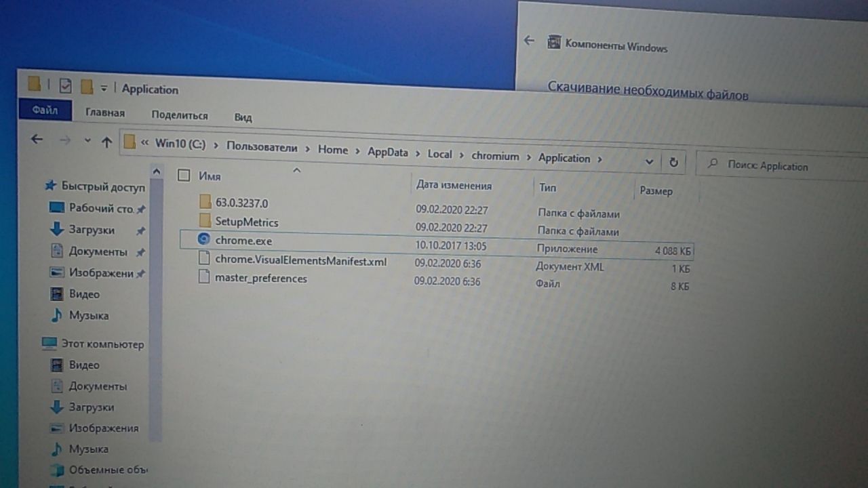This screenshot has height=488, width=868.
Task: Click the chromium breadcrumb segment
Action: coord(495,157)
